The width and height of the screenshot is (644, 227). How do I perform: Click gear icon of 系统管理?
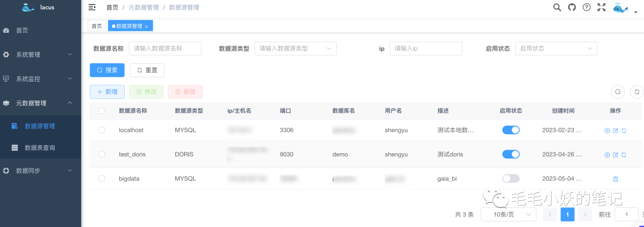coord(6,55)
